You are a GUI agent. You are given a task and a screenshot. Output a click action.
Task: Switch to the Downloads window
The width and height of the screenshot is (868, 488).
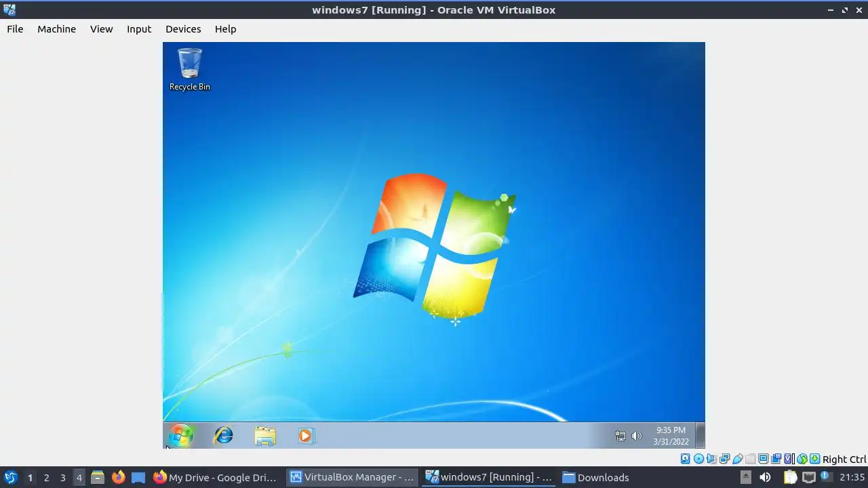(x=597, y=477)
